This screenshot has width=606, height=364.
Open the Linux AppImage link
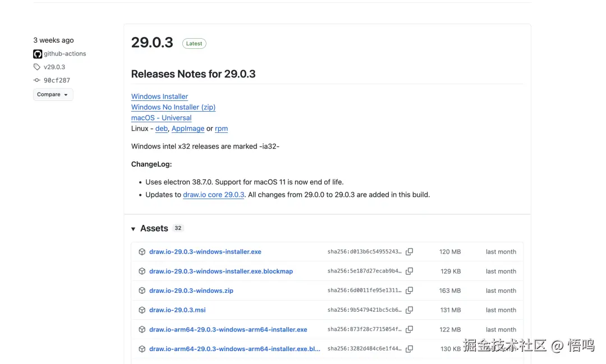[x=188, y=128]
